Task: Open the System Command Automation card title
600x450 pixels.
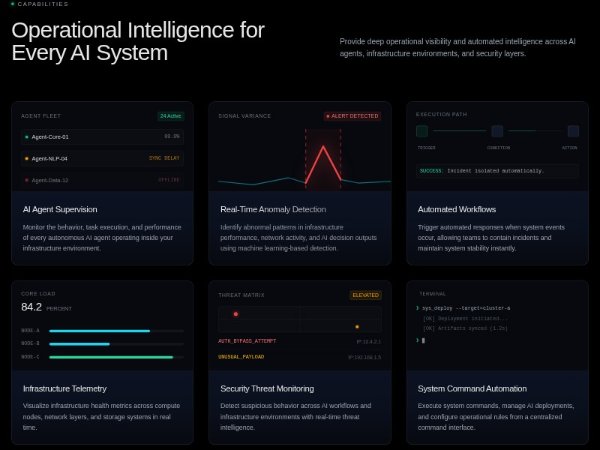Action: [x=472, y=388]
